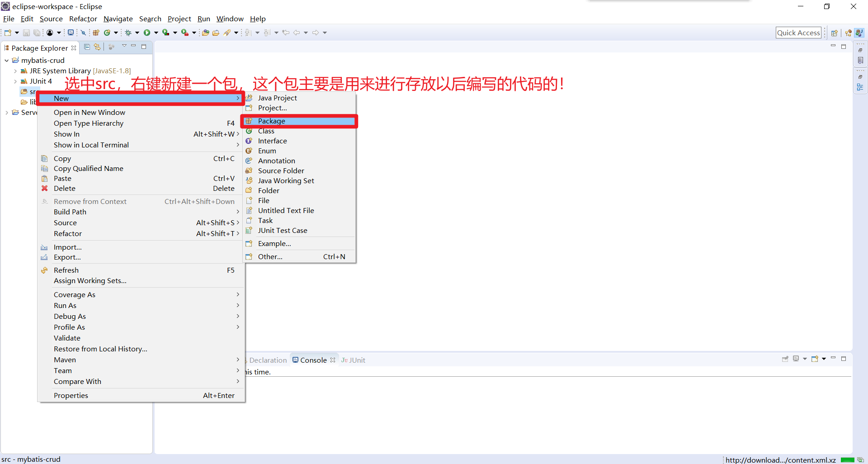Click the Open Perspective icon
Viewport: 868px width, 464px height.
(x=835, y=33)
